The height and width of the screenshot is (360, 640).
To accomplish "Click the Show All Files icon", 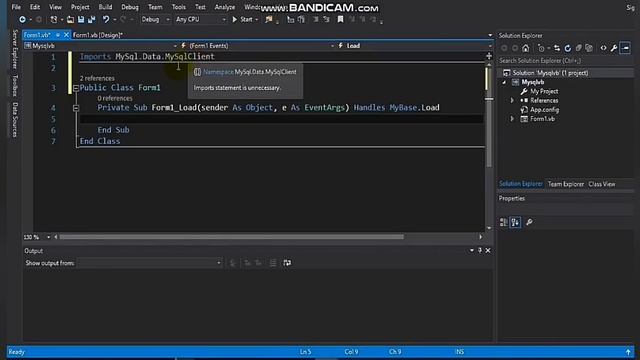I will tap(589, 48).
